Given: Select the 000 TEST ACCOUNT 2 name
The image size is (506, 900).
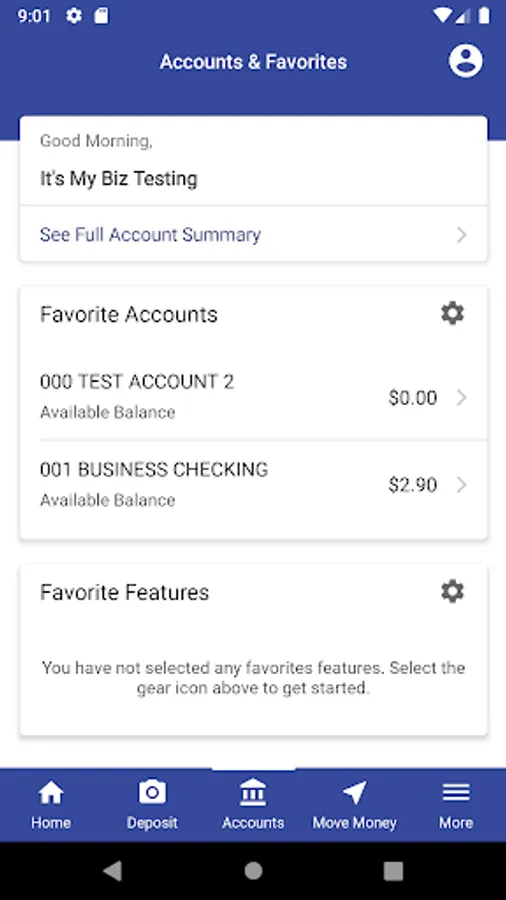Looking at the screenshot, I should point(137,382).
